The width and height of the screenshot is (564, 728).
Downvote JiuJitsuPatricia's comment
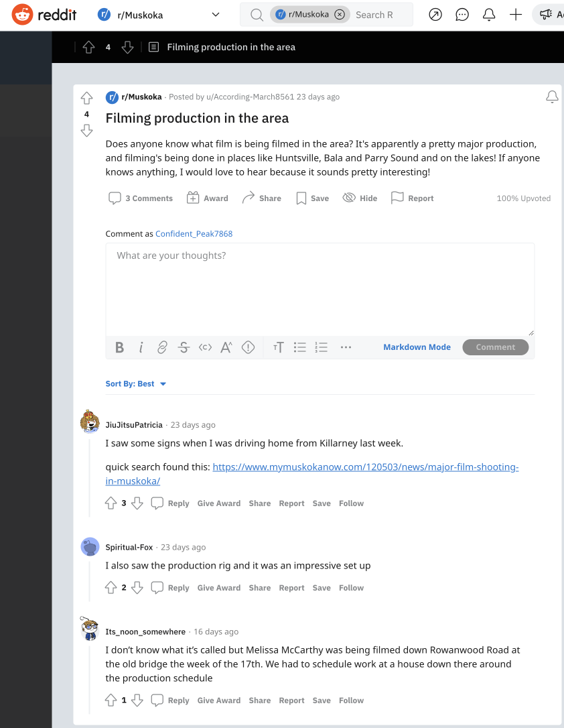tap(137, 503)
